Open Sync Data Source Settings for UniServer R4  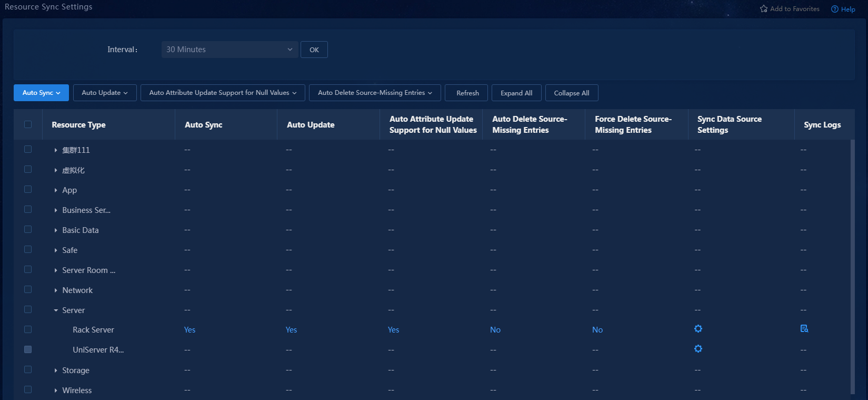click(698, 349)
